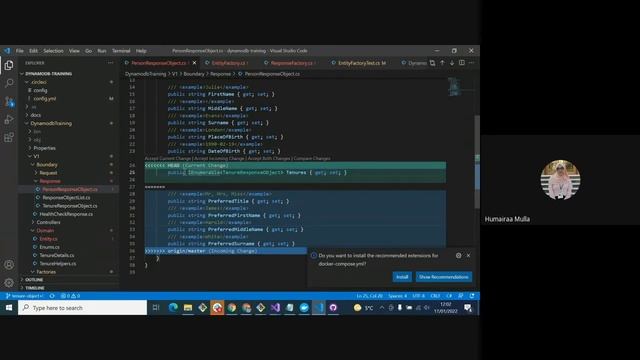The image size is (640, 360).
Task: Click Compare Changes
Action: tap(312, 158)
